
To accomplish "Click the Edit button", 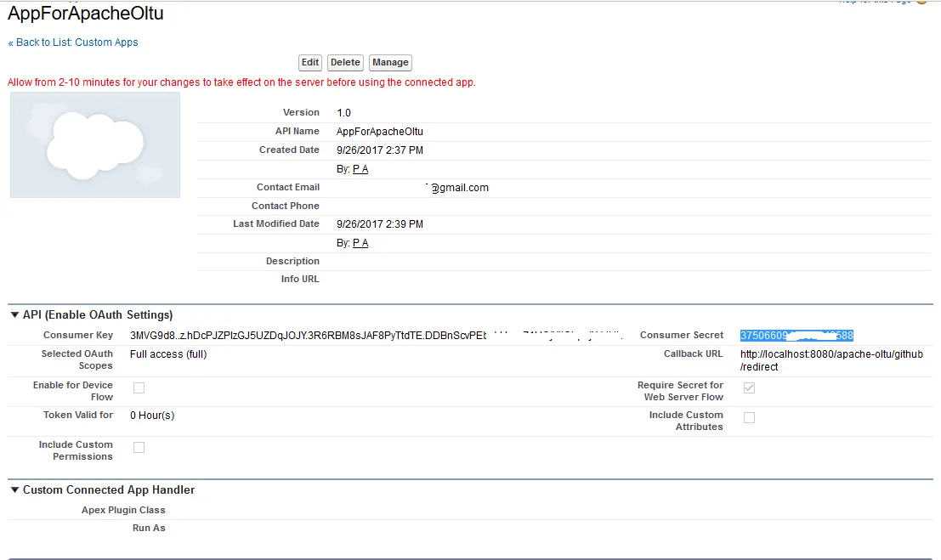I will pyautogui.click(x=310, y=62).
